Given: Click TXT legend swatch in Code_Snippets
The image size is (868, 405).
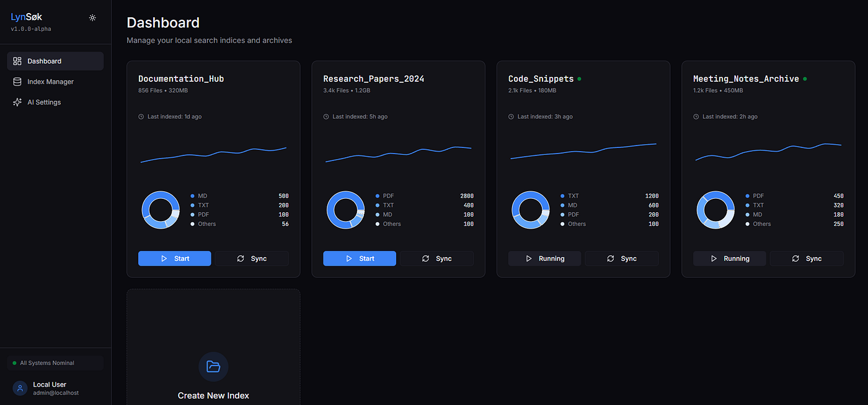Looking at the screenshot, I should 562,196.
